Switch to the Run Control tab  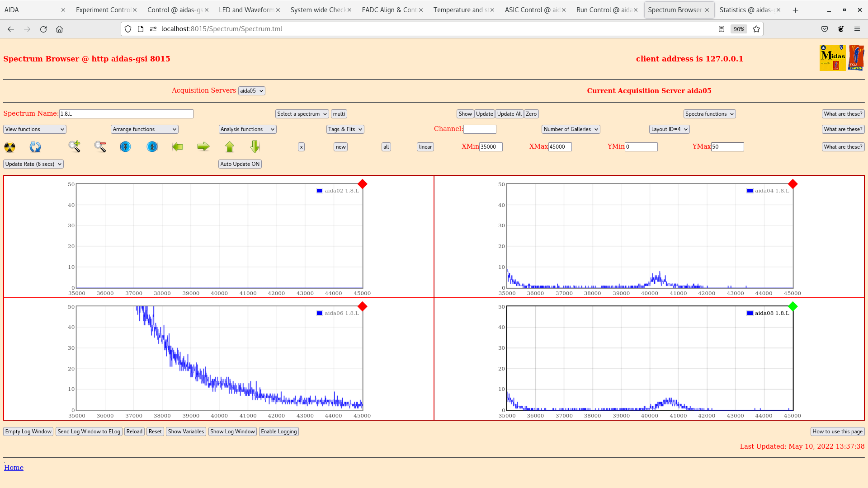click(x=604, y=10)
